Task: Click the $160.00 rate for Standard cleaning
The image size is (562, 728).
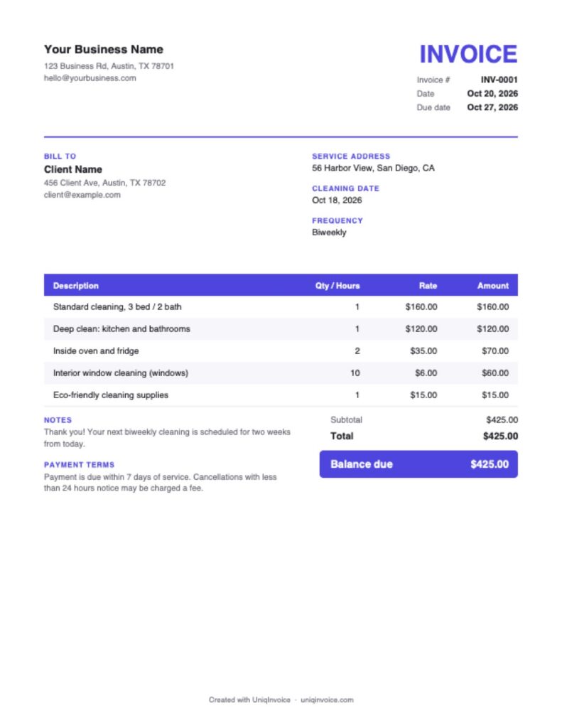Action: pyautogui.click(x=421, y=307)
